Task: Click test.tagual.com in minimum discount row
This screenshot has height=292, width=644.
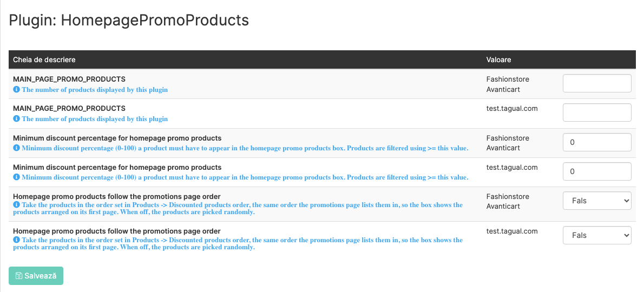Action: [x=512, y=167]
